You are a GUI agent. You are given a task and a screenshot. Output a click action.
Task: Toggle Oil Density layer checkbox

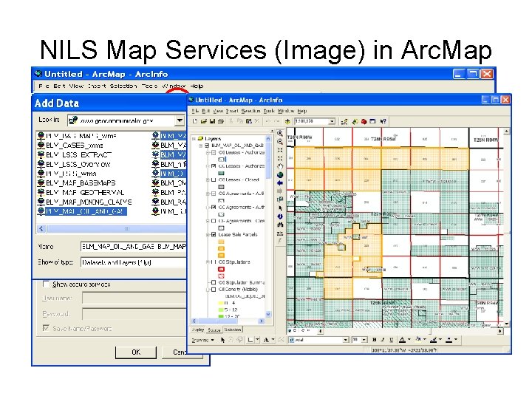(x=214, y=290)
